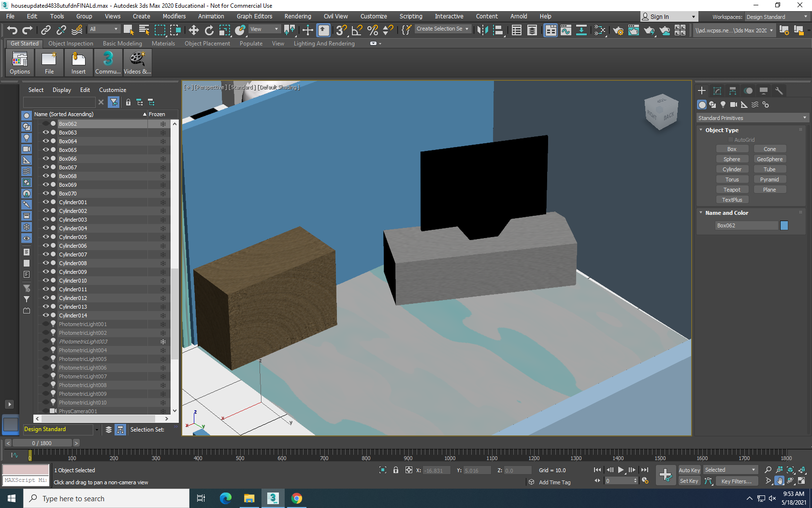This screenshot has width=812, height=508.
Task: Click the Set Key button
Action: pos(689,481)
